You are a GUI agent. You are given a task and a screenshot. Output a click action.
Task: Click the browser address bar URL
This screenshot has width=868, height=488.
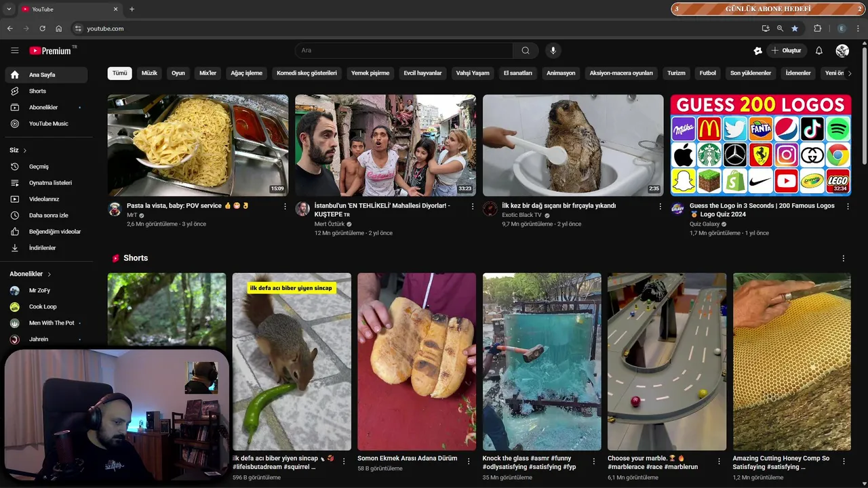click(105, 28)
